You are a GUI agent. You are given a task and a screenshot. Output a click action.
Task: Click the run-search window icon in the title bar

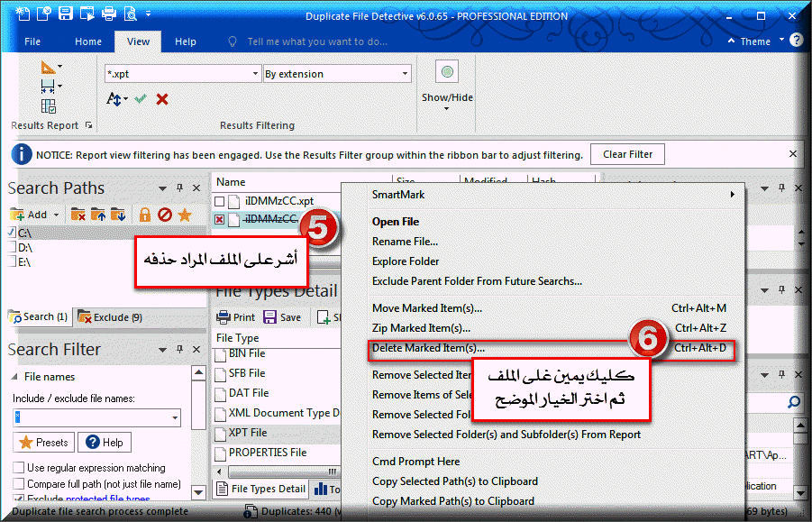click(x=87, y=14)
